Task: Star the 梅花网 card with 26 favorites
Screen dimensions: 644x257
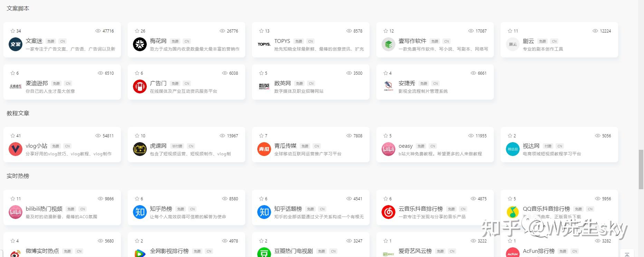Action: tap(137, 31)
